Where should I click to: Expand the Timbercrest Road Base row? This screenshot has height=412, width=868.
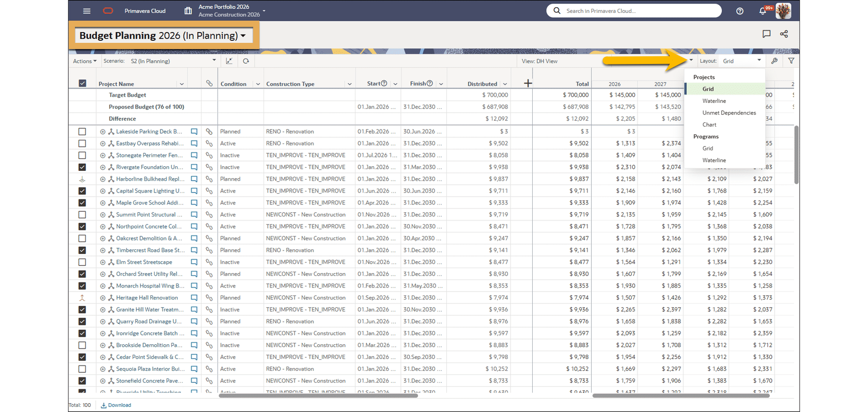pos(103,250)
